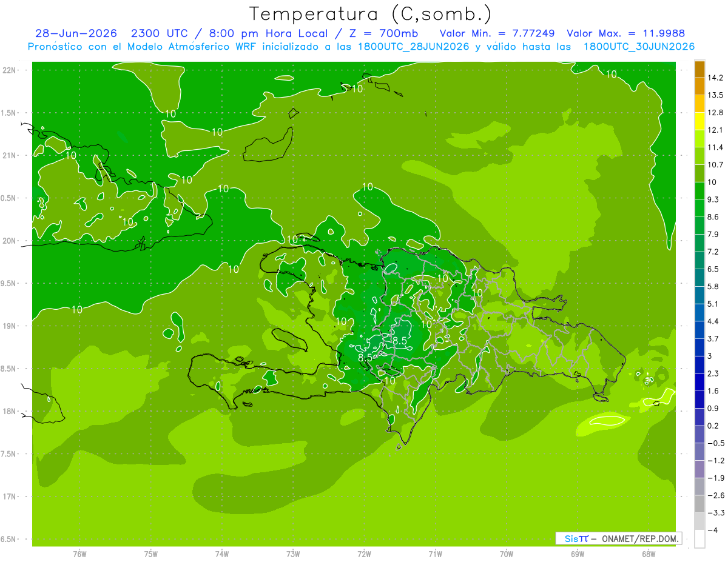Click the title Temperatura (C,somb.)
This screenshot has width=728, height=562.
pos(370,14)
